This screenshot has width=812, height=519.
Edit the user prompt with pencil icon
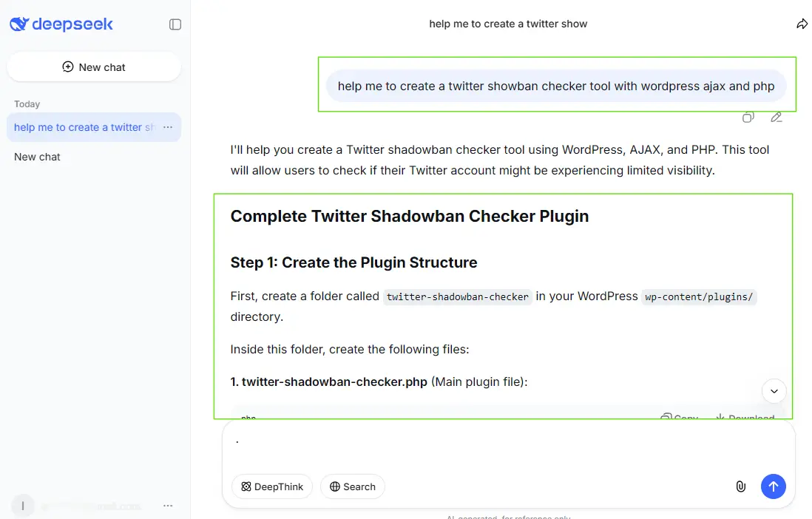[x=776, y=117]
